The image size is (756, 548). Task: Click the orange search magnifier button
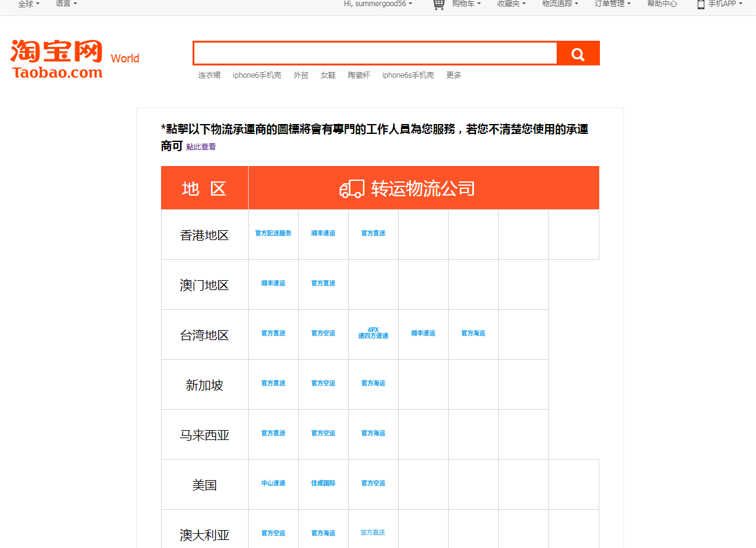tap(578, 54)
